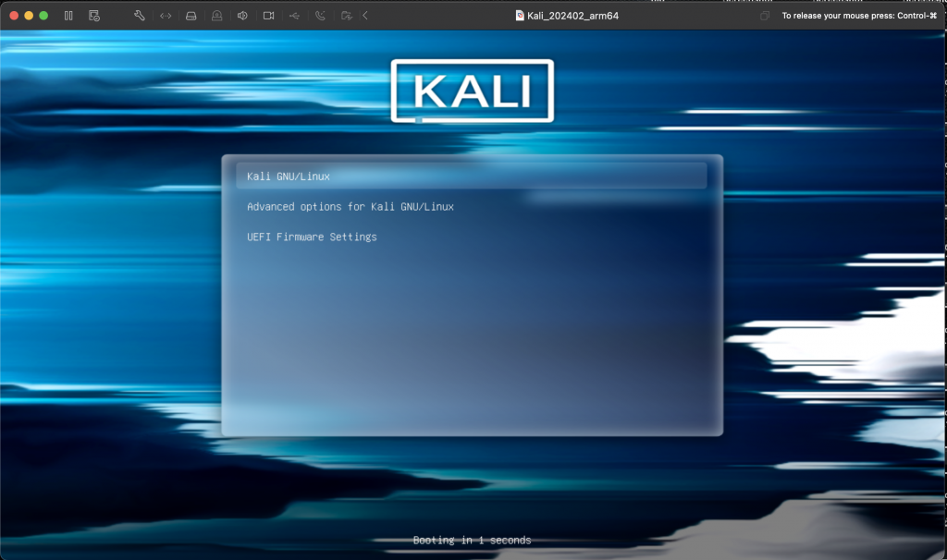The height and width of the screenshot is (560, 947).
Task: Select Advanced options for Kali GNU/Linux
Action: tap(351, 206)
